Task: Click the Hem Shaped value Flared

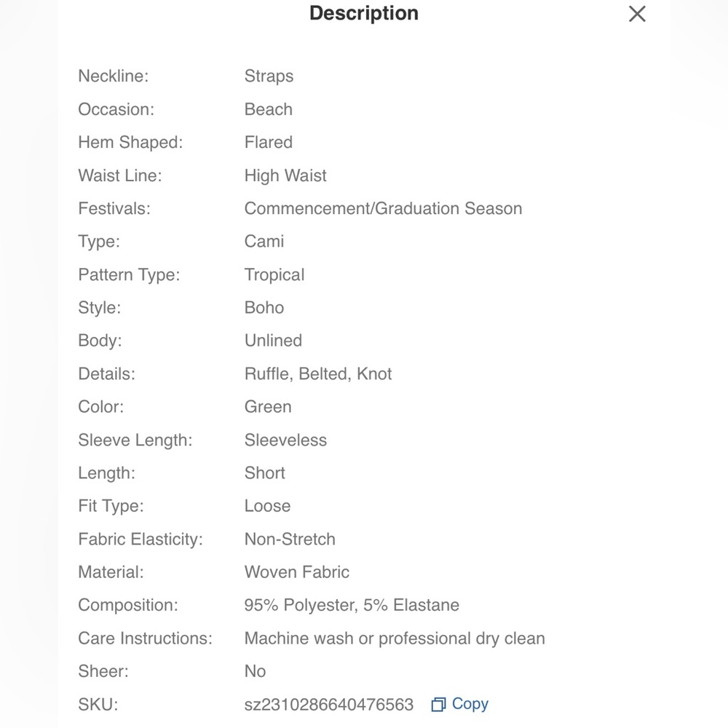Action: pos(269,143)
